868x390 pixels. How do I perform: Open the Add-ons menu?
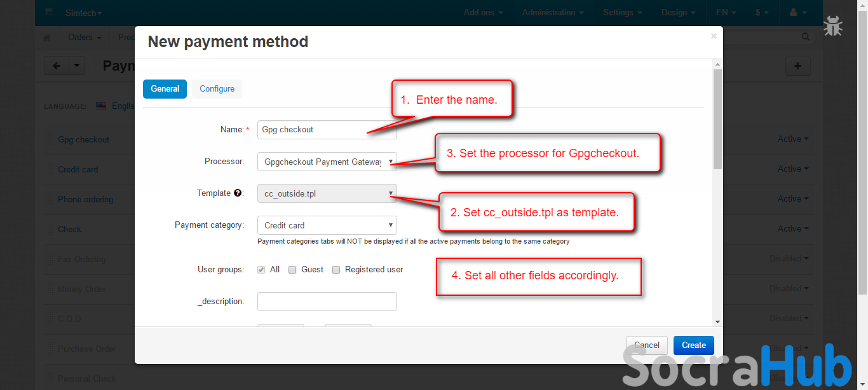click(483, 12)
